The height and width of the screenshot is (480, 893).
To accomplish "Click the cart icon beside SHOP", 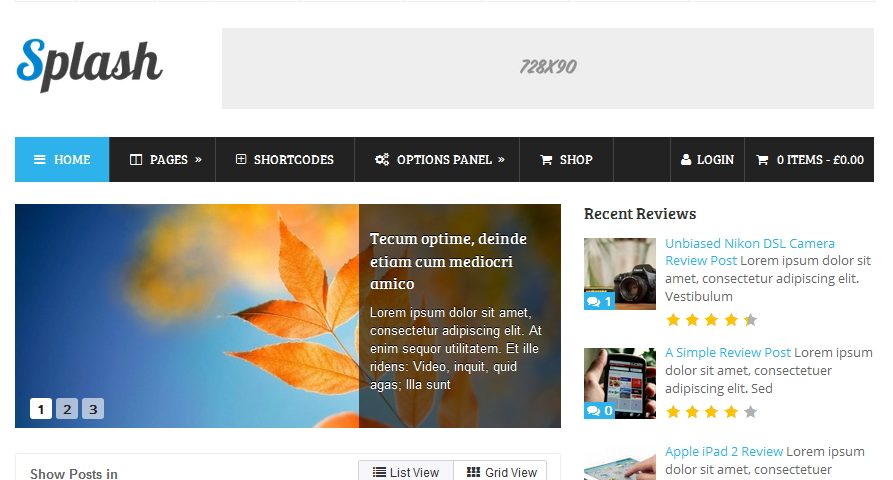I will coord(546,160).
